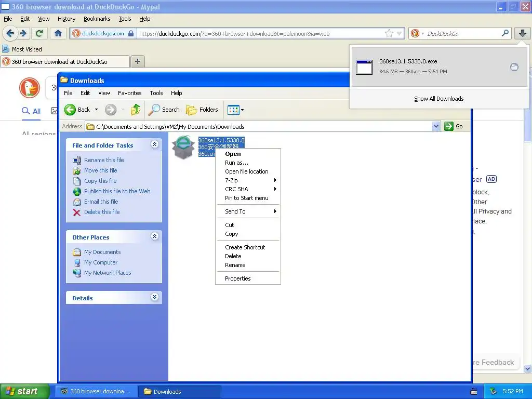532x399 pixels.
Task: Choose Delete in the context menu
Action: tap(248, 256)
